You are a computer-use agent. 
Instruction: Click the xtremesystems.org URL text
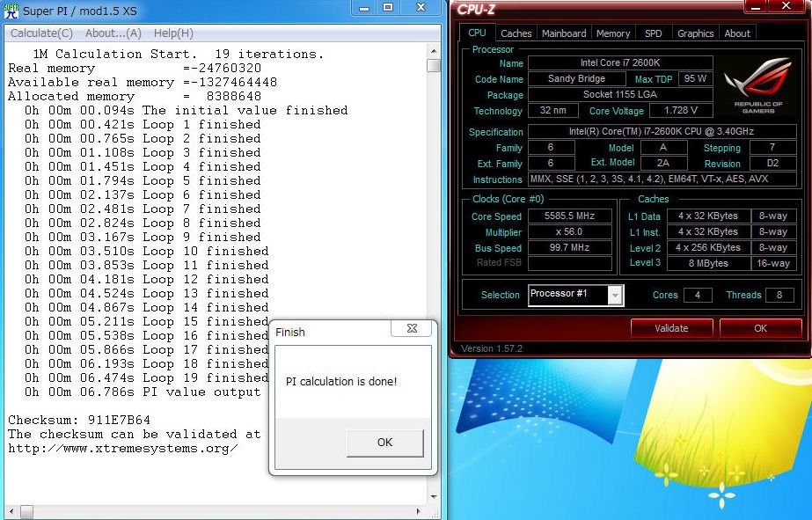tap(123, 449)
